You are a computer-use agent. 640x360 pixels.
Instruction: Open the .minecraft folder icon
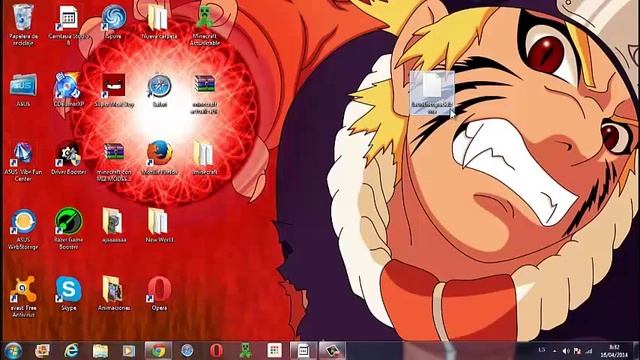tap(204, 158)
